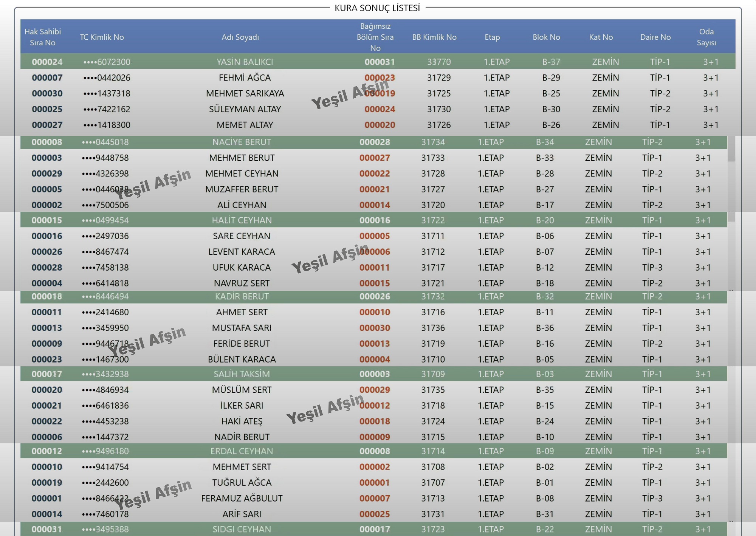756x536 pixels.
Task: Click the name MEMET ALTAY
Action: click(x=245, y=125)
